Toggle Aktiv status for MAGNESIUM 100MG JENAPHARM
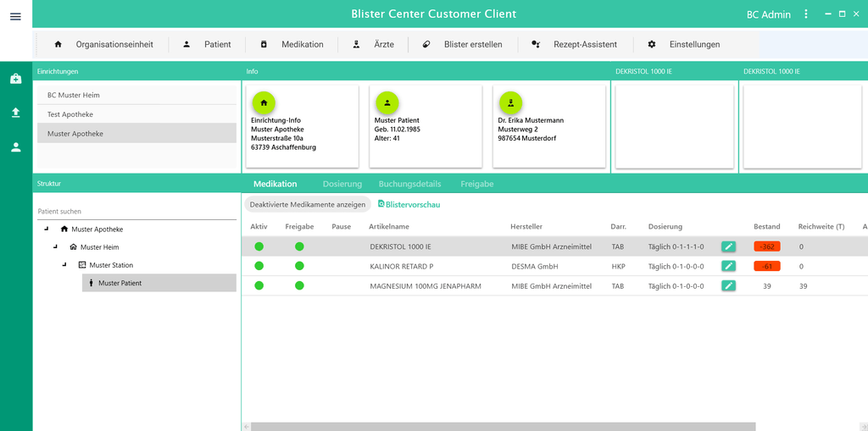Viewport: 868px width, 431px height. 259,285
